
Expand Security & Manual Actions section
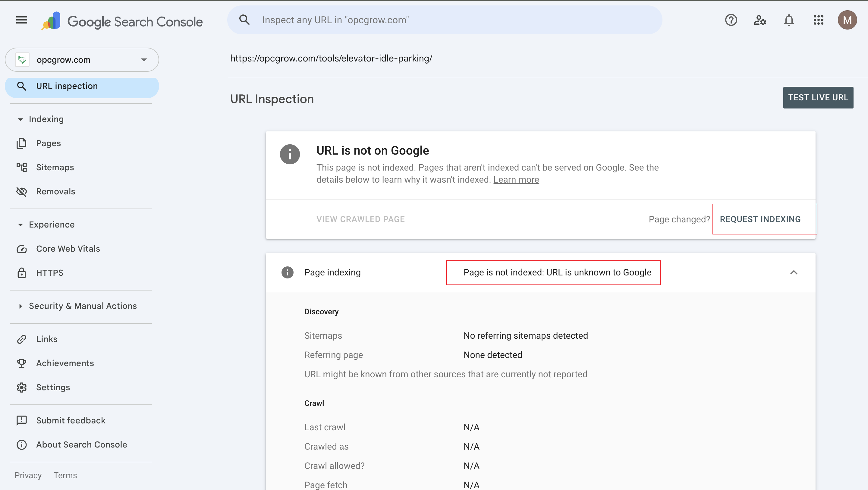[20, 306]
